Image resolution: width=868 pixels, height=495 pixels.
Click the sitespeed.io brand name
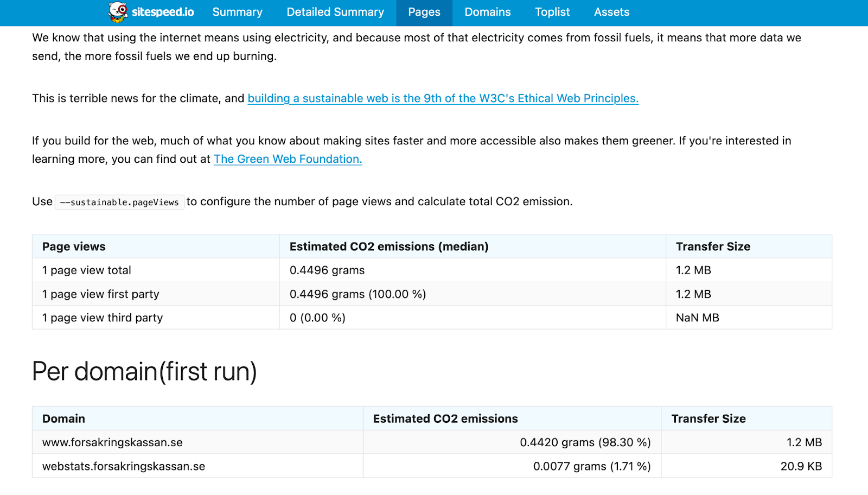click(x=163, y=12)
